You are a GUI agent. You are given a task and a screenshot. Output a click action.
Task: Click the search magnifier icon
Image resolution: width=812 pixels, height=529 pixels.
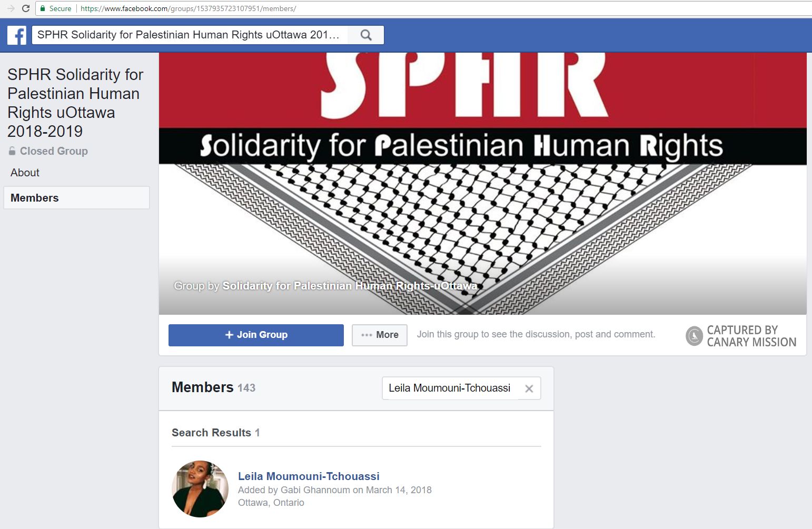366,35
